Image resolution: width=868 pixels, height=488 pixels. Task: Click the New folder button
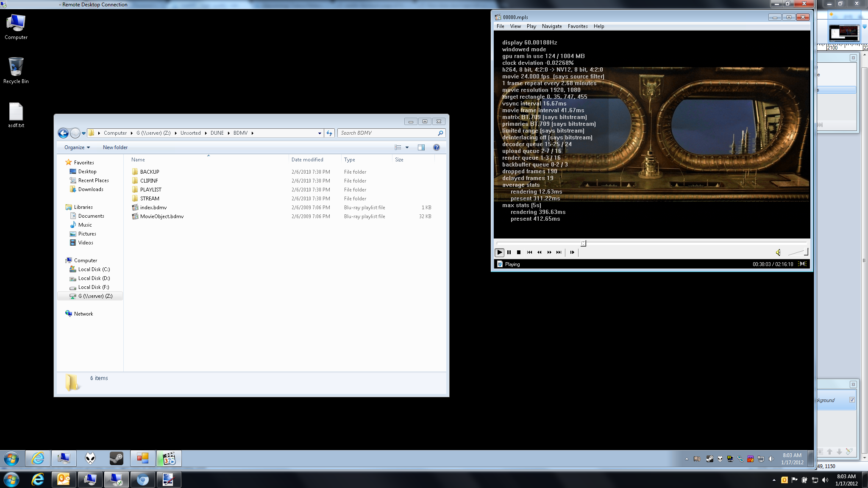pos(115,147)
